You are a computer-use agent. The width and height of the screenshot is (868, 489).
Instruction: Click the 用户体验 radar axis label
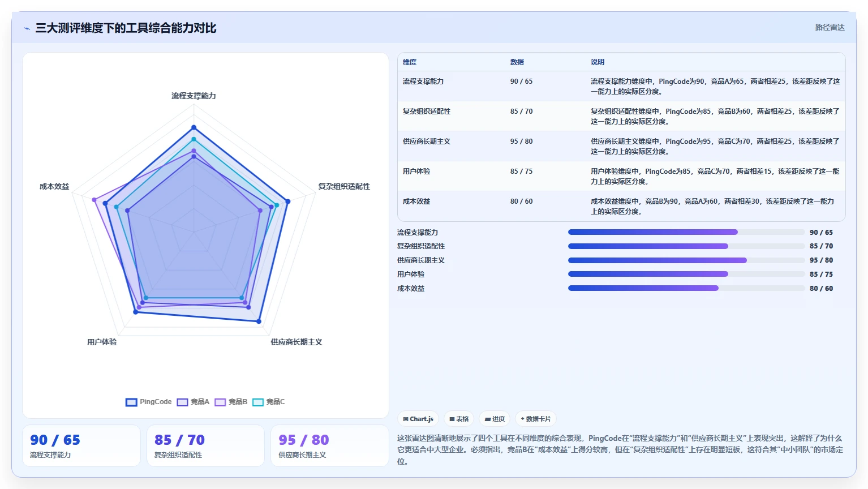[102, 342]
